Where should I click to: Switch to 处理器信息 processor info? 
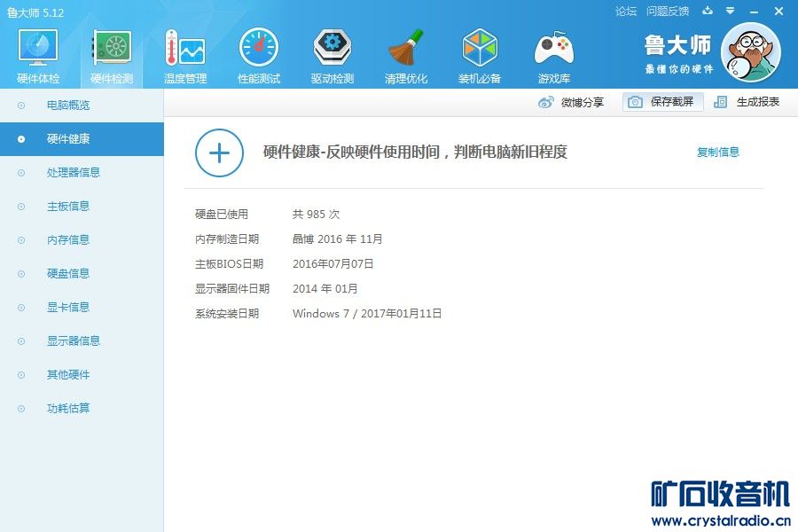click(x=82, y=173)
